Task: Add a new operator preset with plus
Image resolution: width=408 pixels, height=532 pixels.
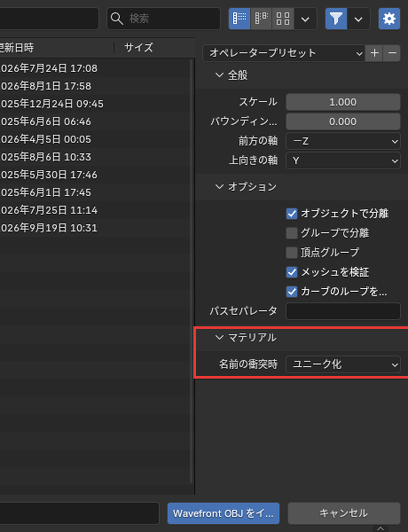Action: pyautogui.click(x=374, y=53)
